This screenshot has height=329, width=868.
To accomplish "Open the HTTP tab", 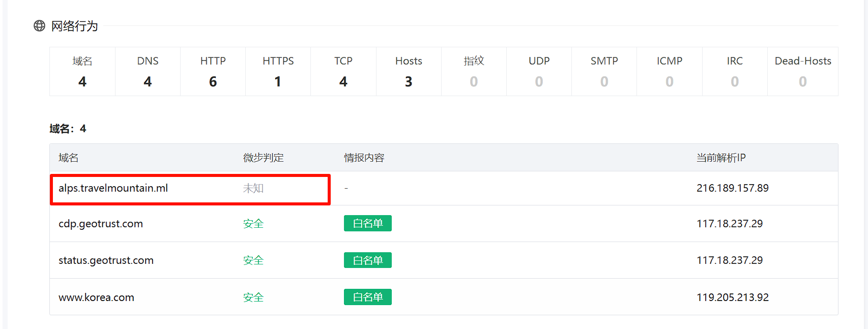I will click(x=213, y=71).
